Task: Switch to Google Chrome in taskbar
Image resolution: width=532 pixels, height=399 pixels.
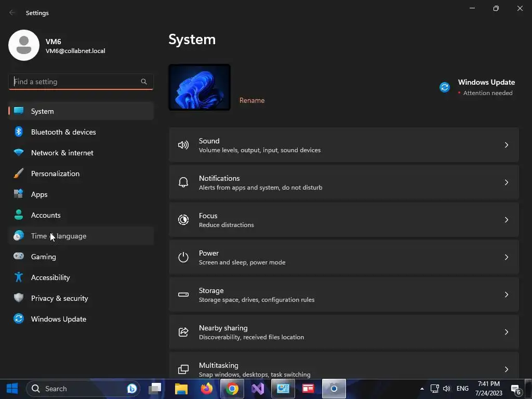Action: coord(232,389)
